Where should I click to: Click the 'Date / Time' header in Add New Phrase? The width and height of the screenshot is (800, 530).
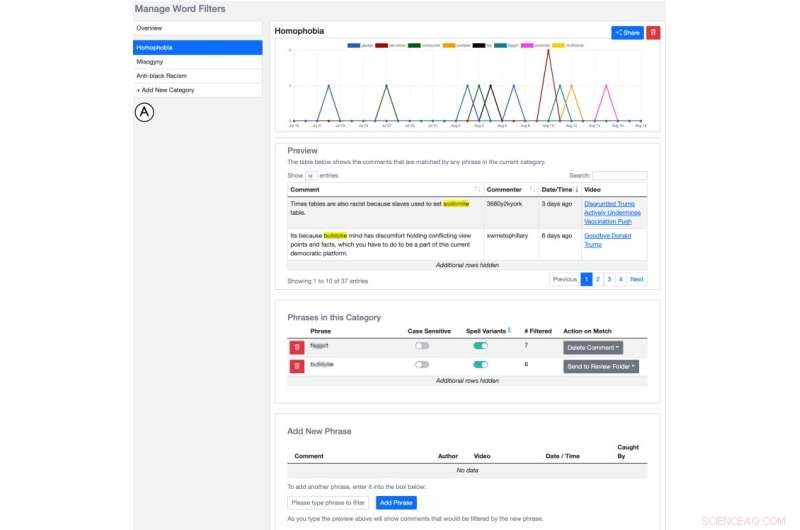(562, 457)
